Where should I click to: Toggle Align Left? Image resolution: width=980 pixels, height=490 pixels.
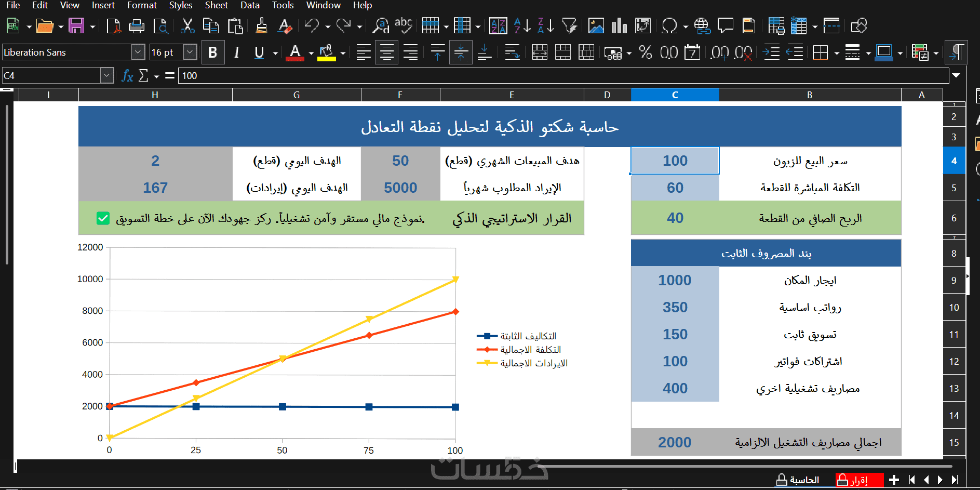point(364,52)
